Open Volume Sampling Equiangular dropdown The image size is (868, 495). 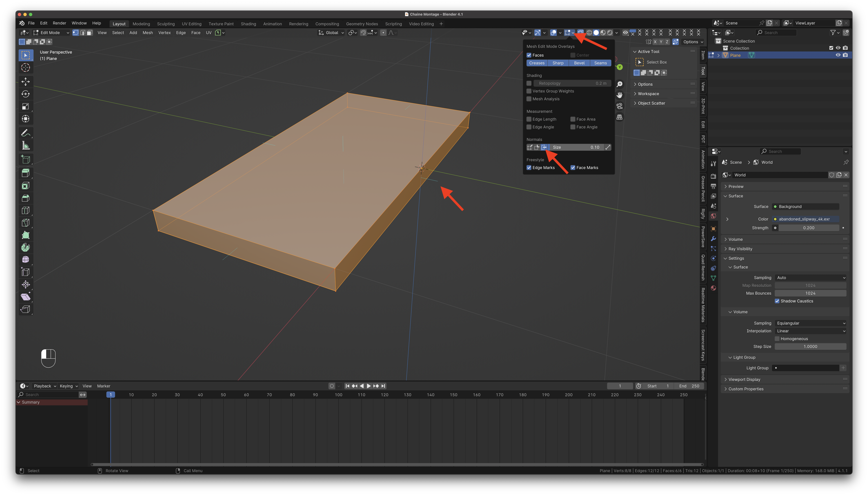(811, 323)
